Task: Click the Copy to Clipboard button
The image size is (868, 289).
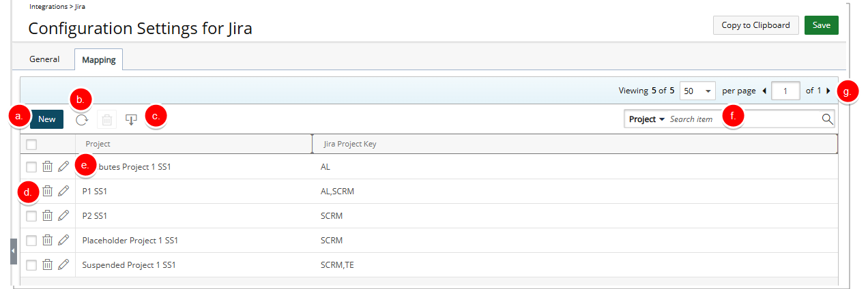Action: click(755, 25)
